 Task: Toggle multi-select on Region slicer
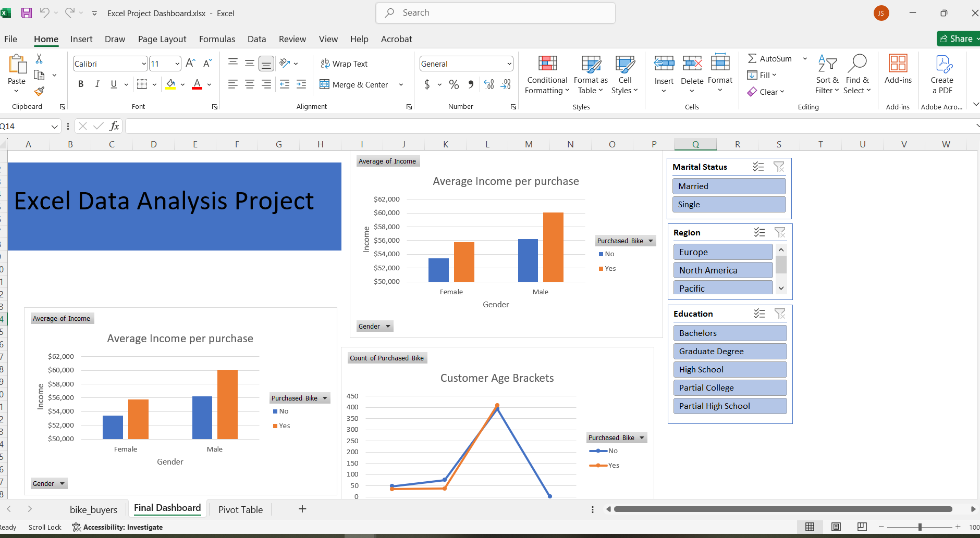(759, 232)
